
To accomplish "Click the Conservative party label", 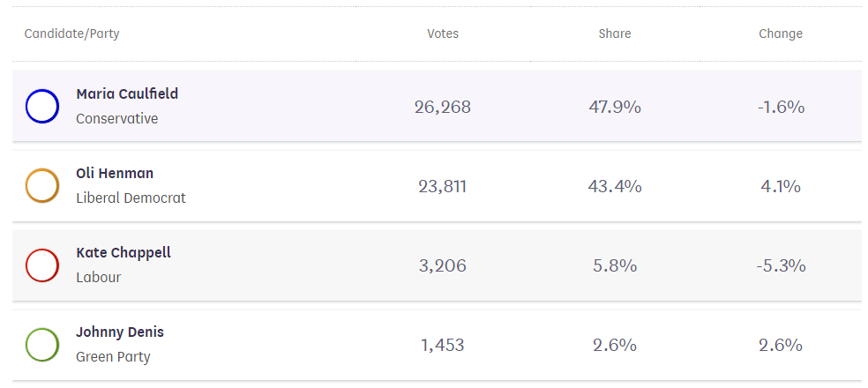I will pyautogui.click(x=116, y=118).
